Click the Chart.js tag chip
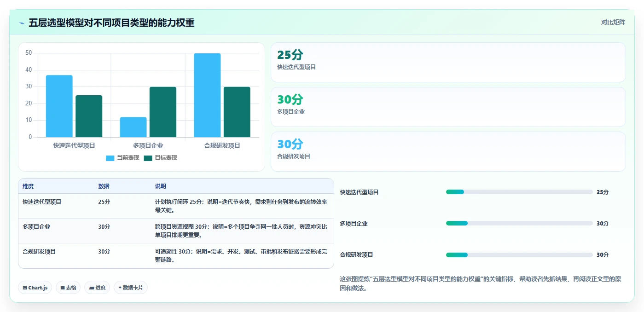644x312 pixels. 35,288
